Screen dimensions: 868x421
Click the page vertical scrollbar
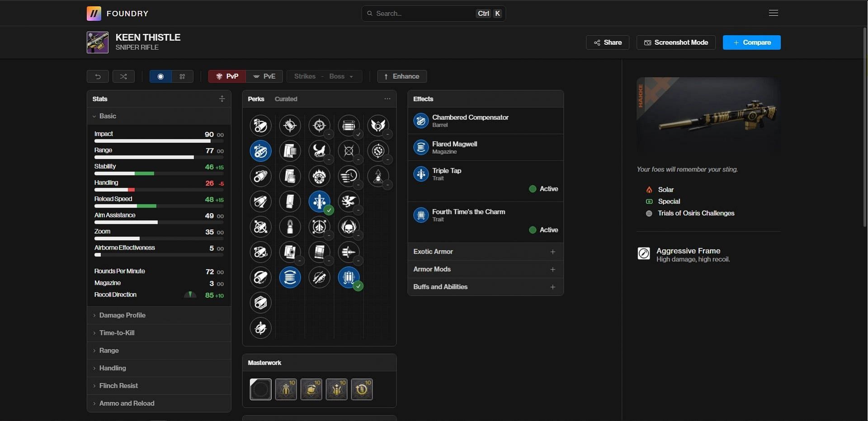(865, 127)
